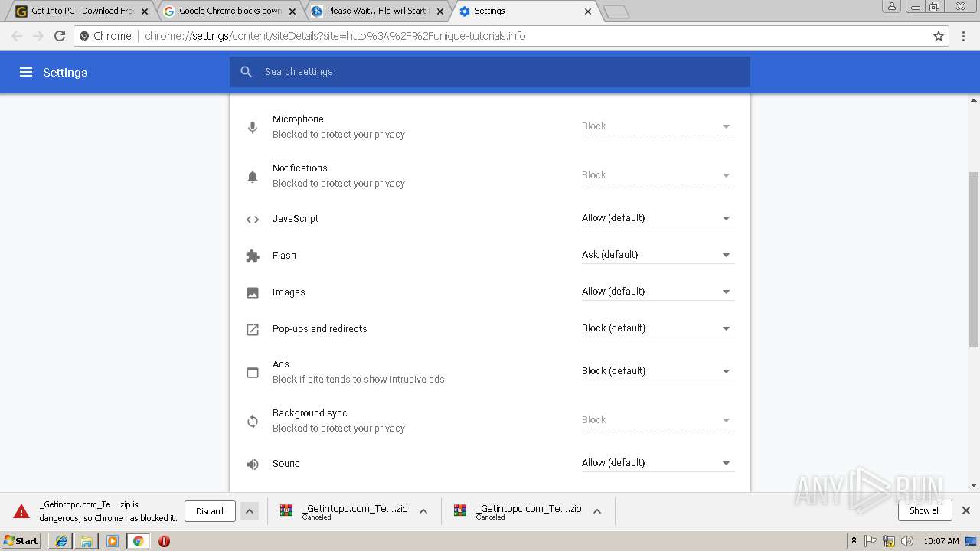980x551 pixels.
Task: Expand options for the second canceled zip download
Action: click(x=423, y=511)
